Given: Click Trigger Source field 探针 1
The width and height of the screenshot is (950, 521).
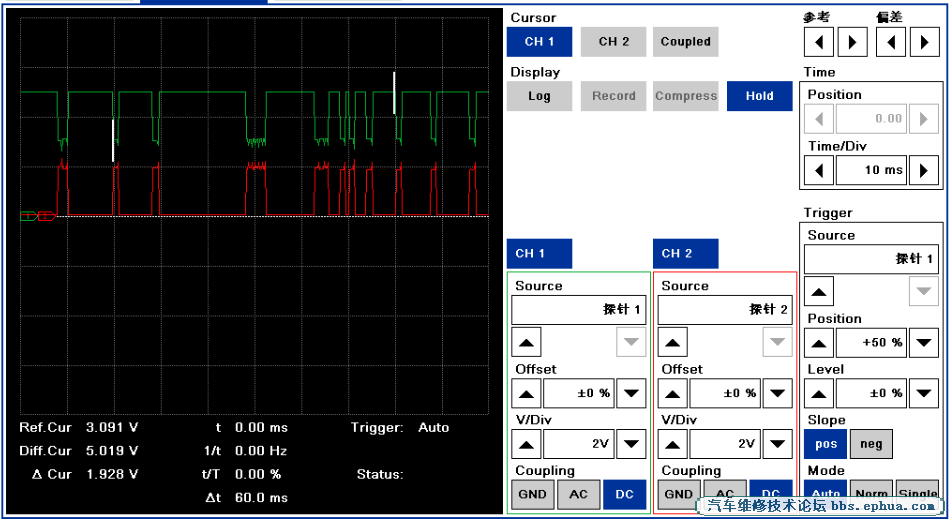Looking at the screenshot, I should point(871,259).
